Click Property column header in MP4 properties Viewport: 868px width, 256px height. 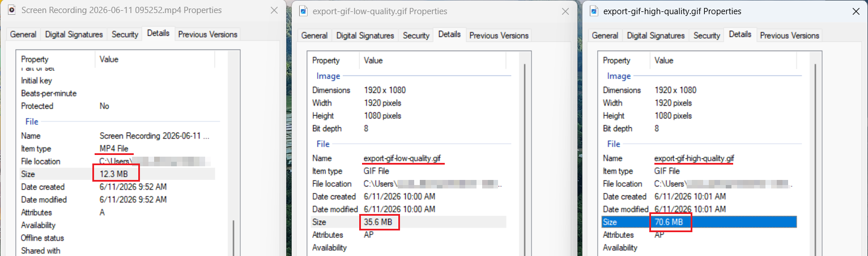point(57,59)
